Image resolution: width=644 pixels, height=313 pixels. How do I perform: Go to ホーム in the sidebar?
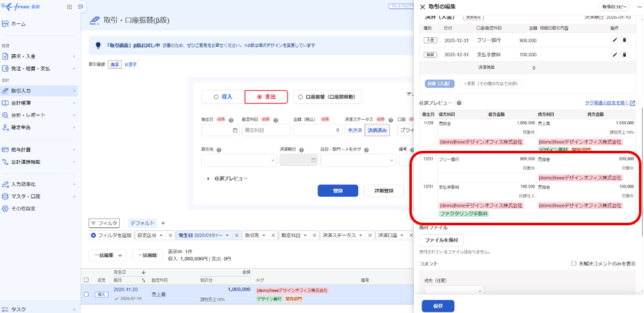(39, 24)
